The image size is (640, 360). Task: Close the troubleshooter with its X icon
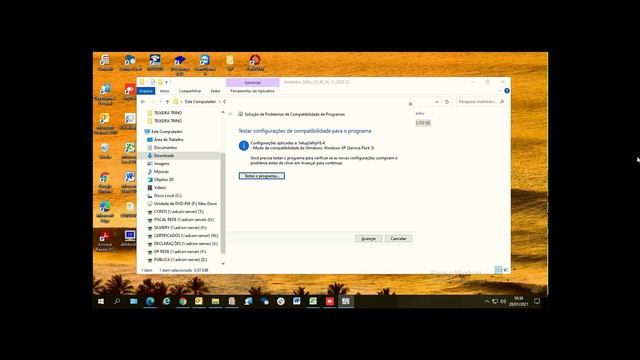[x=410, y=104]
